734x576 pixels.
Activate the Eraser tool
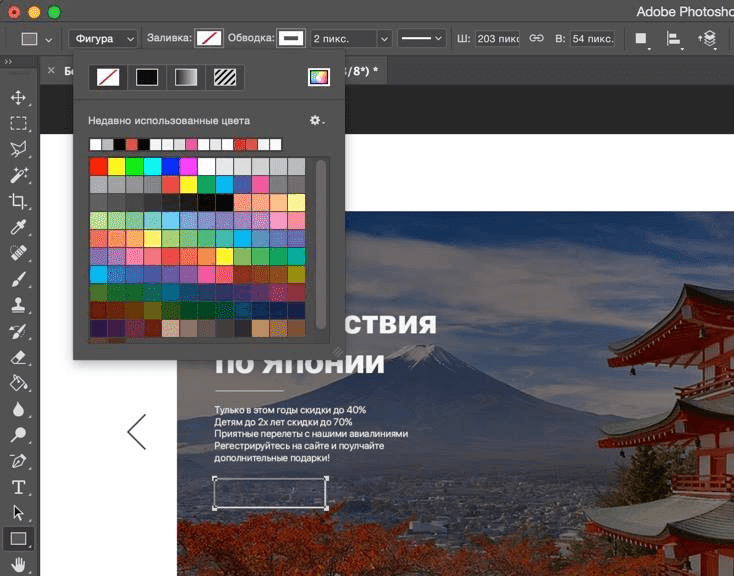18,357
